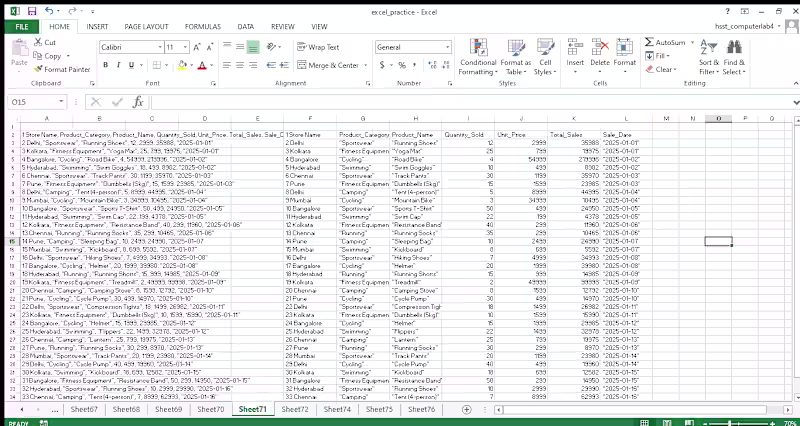Apply the Accounting dollar format
The width and height of the screenshot is (800, 426).
382,65
